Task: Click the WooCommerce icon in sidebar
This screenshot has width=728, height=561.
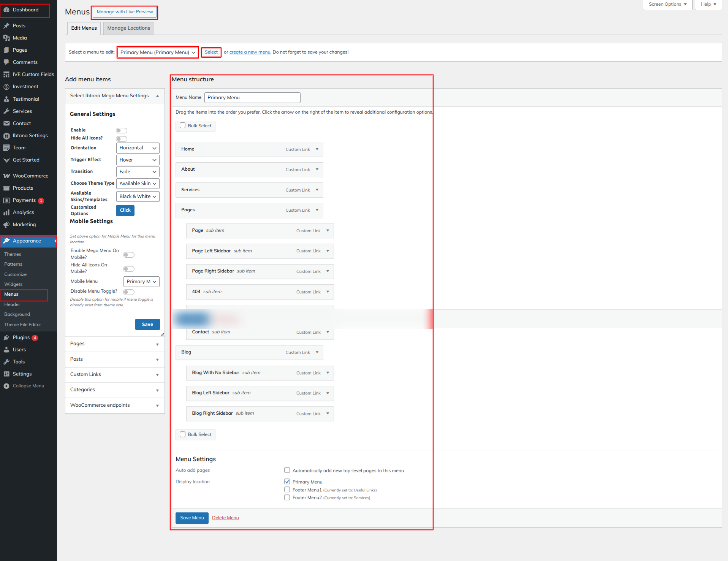Action: 6,176
